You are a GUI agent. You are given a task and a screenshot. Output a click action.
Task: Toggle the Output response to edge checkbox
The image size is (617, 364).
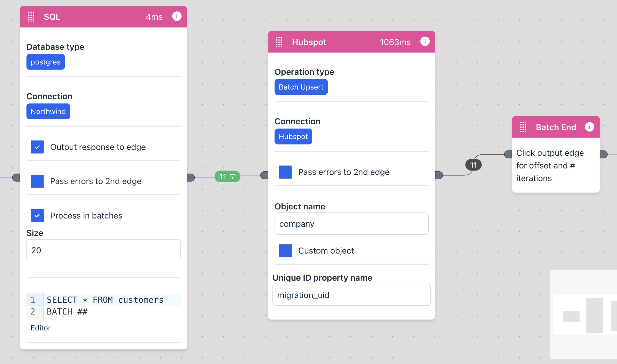click(38, 146)
